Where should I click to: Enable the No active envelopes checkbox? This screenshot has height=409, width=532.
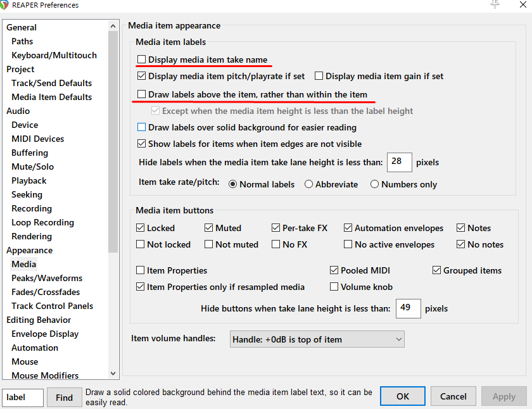(348, 244)
